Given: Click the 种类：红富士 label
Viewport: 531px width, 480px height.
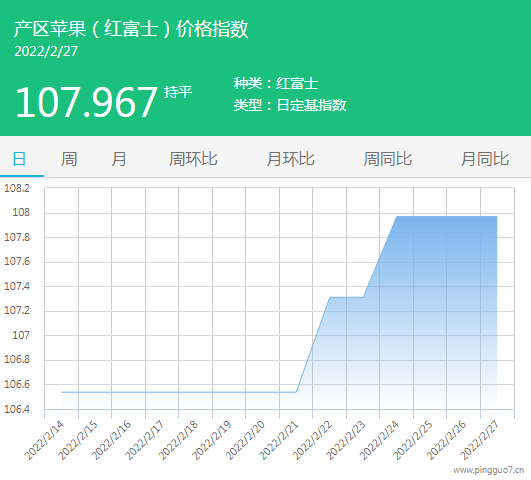Looking at the screenshot, I should click(x=276, y=83).
